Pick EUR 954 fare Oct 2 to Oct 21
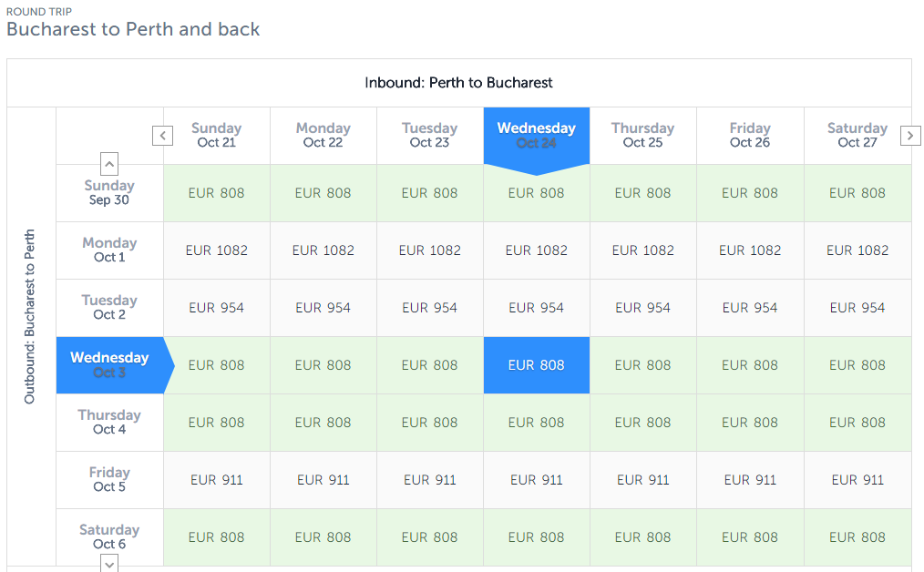This screenshot has width=924, height=572. (x=216, y=308)
